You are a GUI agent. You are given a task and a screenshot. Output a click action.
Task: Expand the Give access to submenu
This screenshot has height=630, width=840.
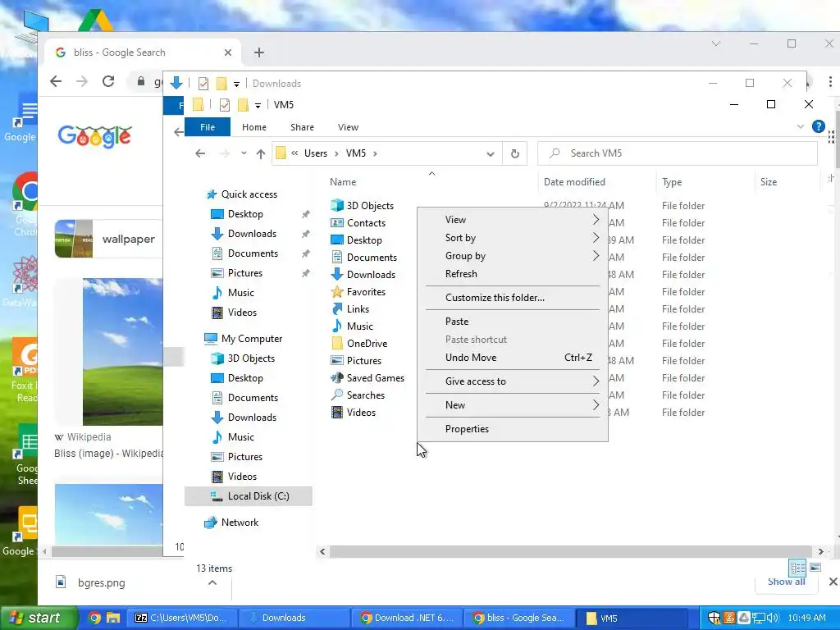tap(512, 381)
